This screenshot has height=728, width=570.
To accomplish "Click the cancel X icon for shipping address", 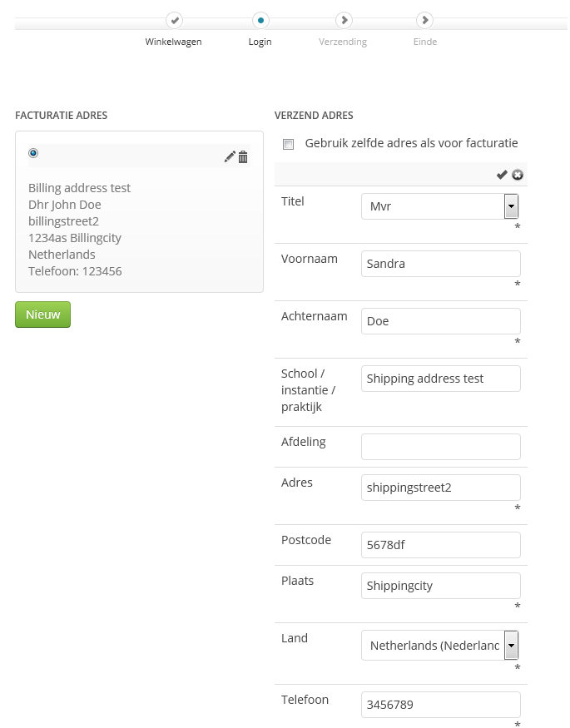I will point(518,175).
